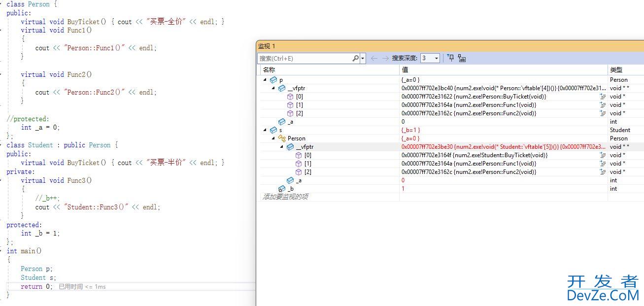Click the search magnifier icon in watch window
This screenshot has width=644, height=306.
(355, 58)
